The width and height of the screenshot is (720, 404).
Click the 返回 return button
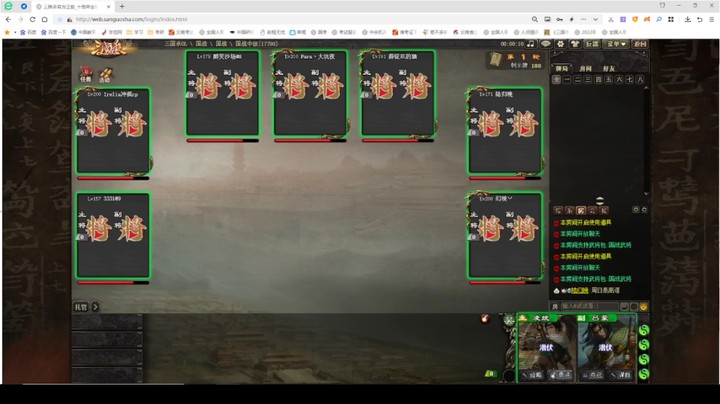[x=640, y=44]
